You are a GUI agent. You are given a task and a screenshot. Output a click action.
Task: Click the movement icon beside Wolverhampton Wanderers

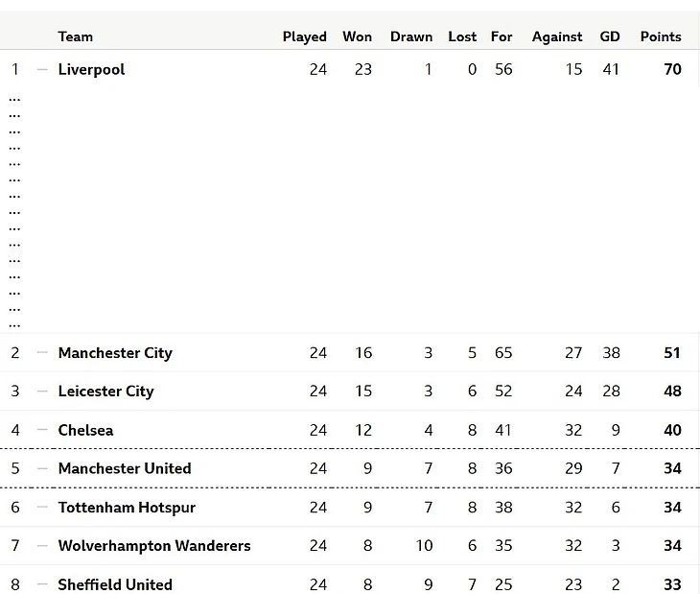click(x=42, y=546)
